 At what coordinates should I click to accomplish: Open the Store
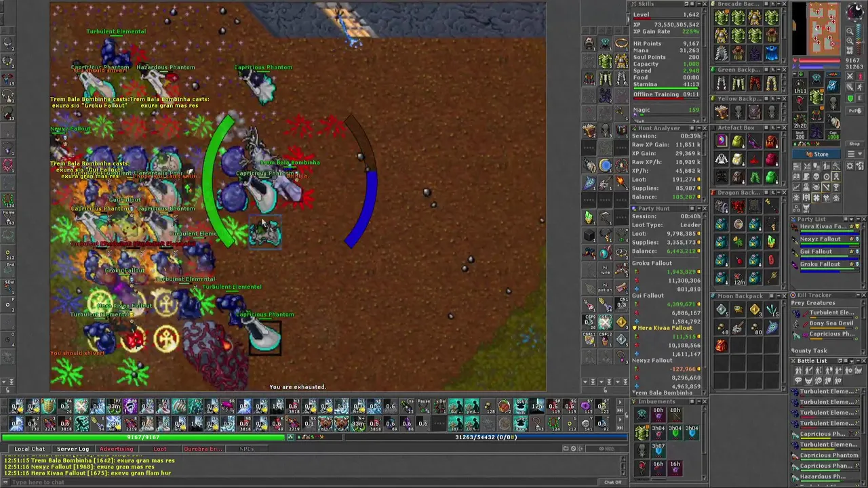pyautogui.click(x=817, y=155)
